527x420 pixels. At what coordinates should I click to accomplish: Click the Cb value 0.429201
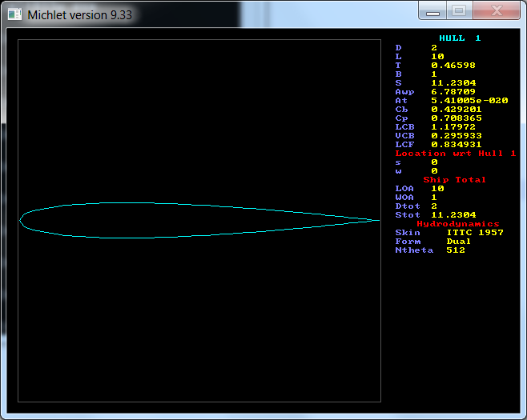(x=457, y=109)
